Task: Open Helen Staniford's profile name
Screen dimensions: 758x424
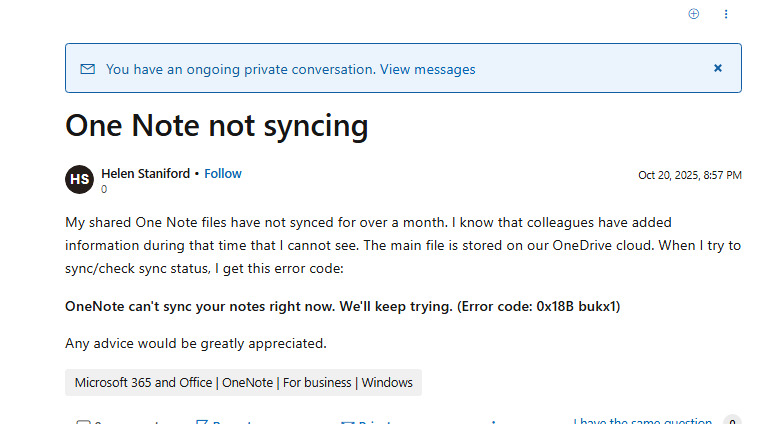Action: (x=146, y=174)
